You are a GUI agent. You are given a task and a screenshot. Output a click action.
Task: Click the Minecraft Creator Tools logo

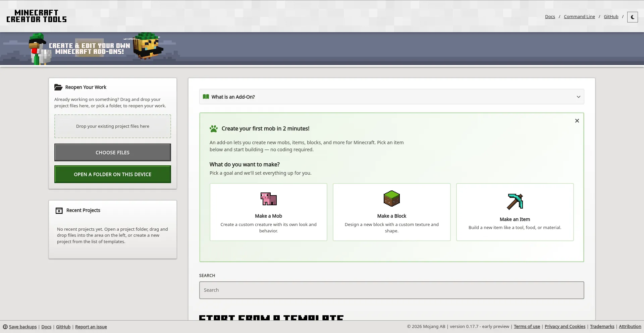[37, 16]
